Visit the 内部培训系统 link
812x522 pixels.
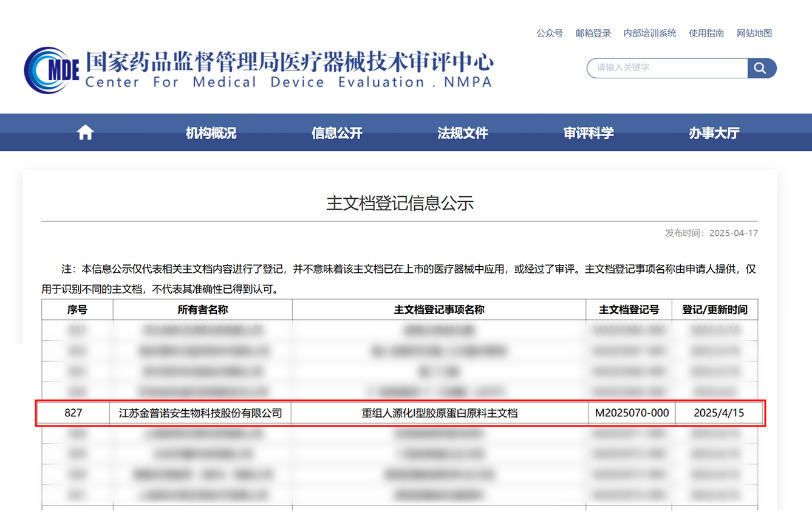point(649,33)
